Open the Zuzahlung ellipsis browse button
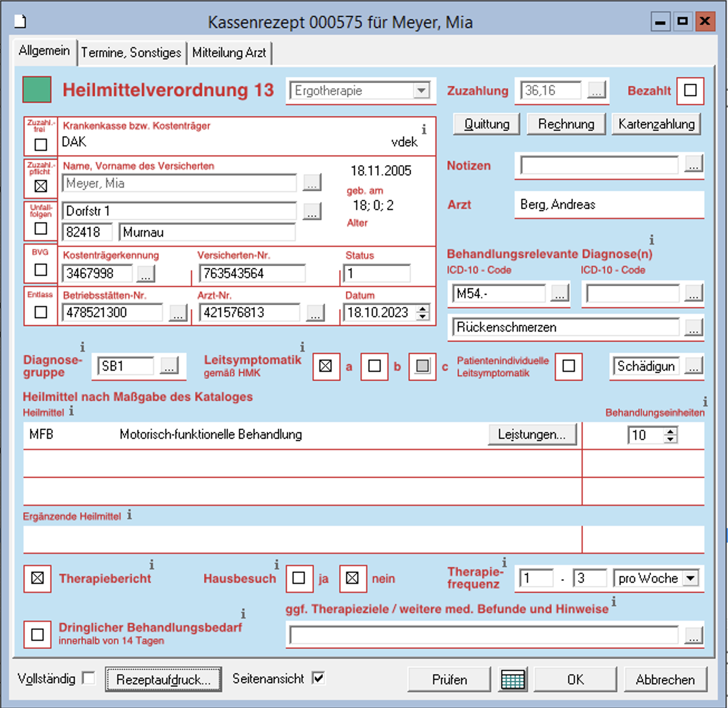Screen dimensions: 728x708 (596, 90)
